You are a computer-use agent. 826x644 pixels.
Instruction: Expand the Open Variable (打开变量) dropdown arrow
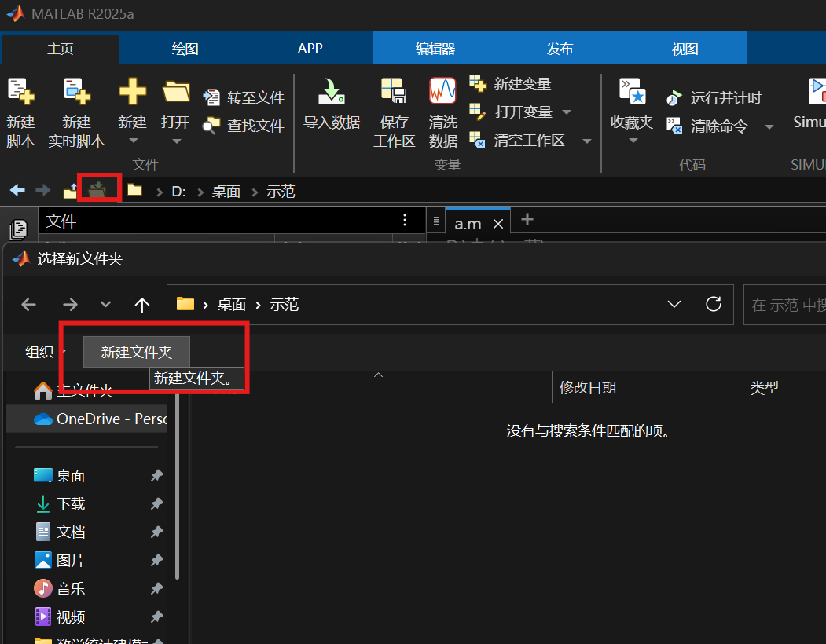[x=567, y=112]
